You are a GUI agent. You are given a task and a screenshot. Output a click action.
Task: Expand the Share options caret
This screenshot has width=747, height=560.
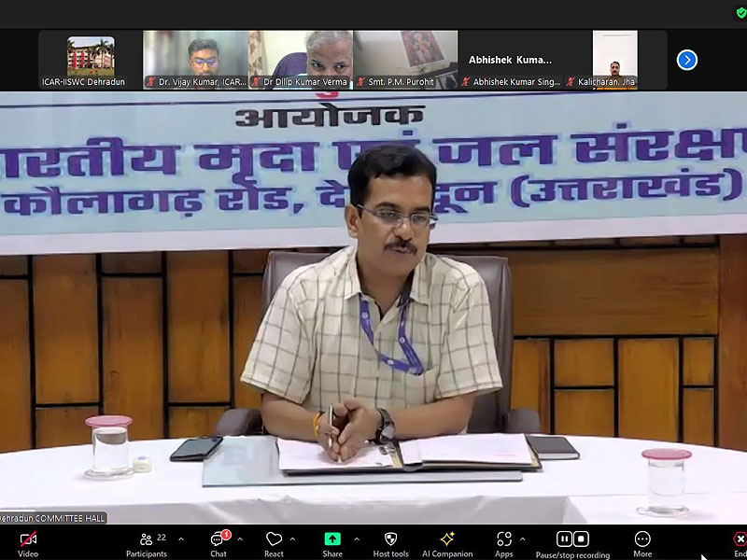coord(353,539)
